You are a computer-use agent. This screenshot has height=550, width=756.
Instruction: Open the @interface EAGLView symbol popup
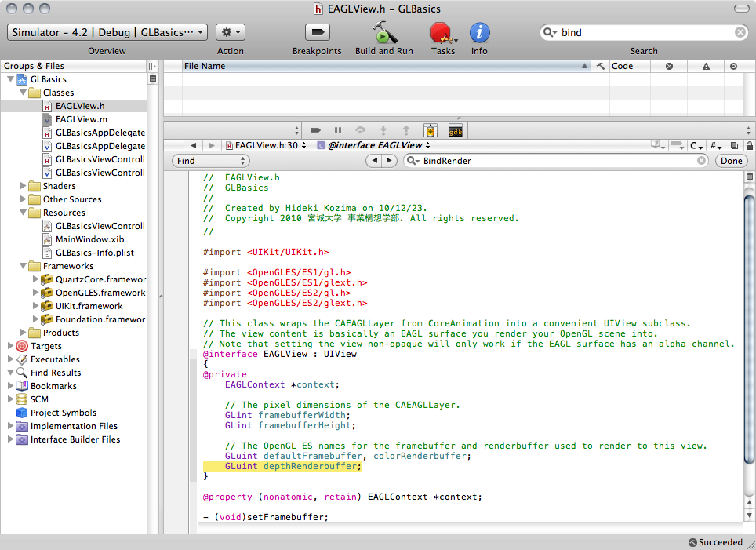pos(373,145)
